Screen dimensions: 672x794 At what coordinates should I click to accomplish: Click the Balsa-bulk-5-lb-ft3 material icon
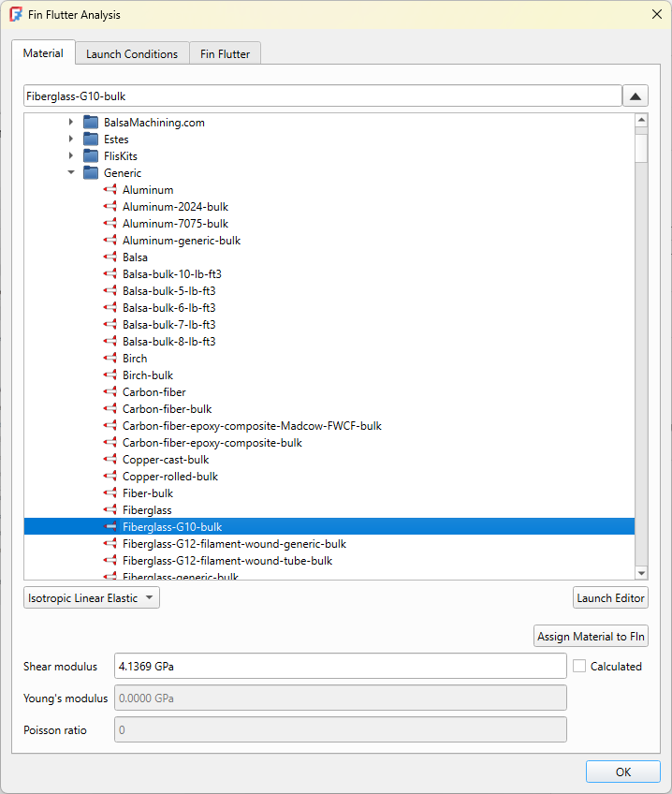[110, 290]
